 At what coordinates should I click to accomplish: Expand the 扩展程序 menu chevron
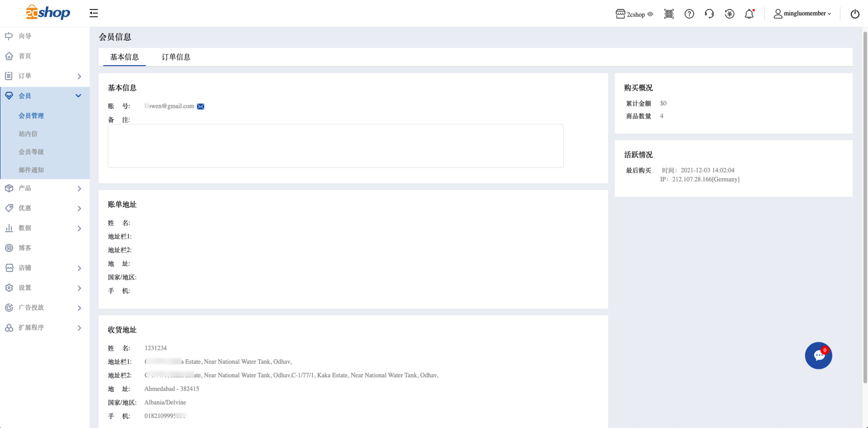click(x=79, y=328)
